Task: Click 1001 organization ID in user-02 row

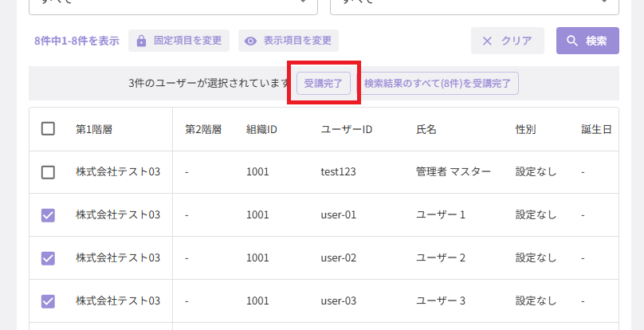Action: click(257, 258)
